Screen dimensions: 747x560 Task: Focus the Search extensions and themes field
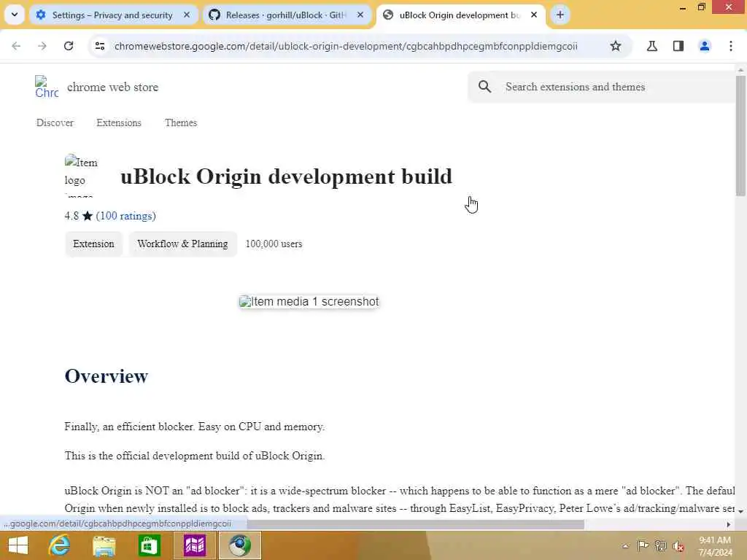[x=601, y=87]
